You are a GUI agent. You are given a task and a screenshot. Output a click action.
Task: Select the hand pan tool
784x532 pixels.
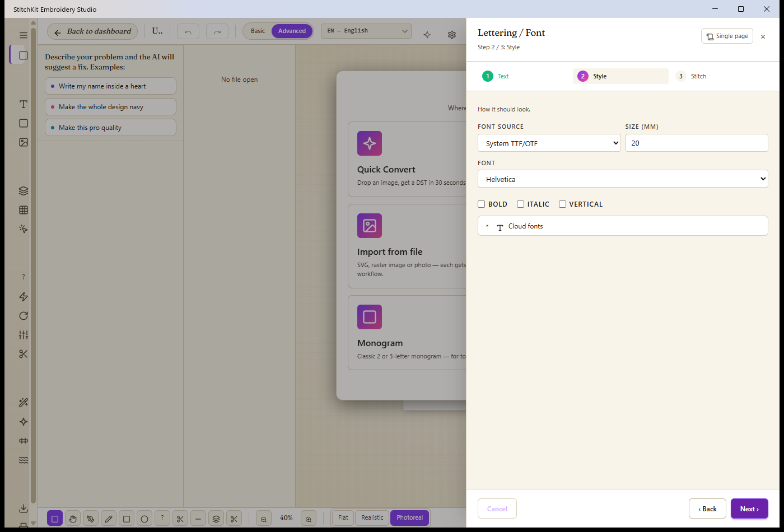[73, 519]
